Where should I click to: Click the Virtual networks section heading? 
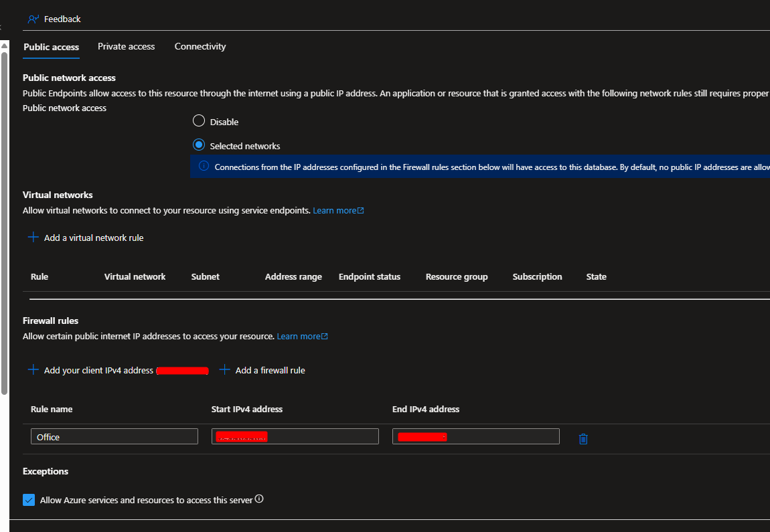[x=58, y=195]
